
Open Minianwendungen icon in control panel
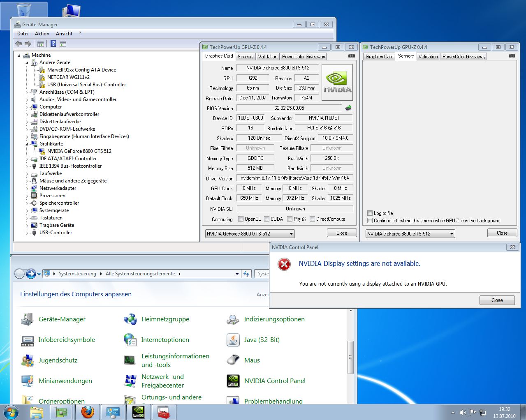(x=28, y=381)
